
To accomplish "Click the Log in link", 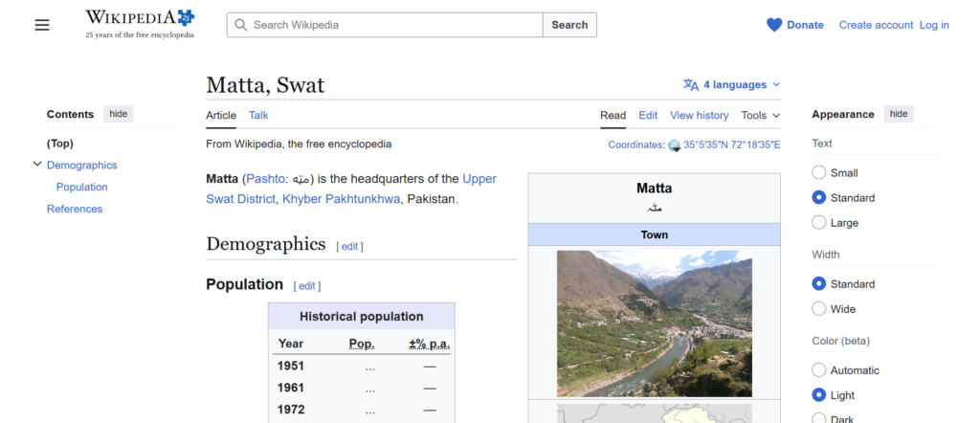I will coord(934,25).
